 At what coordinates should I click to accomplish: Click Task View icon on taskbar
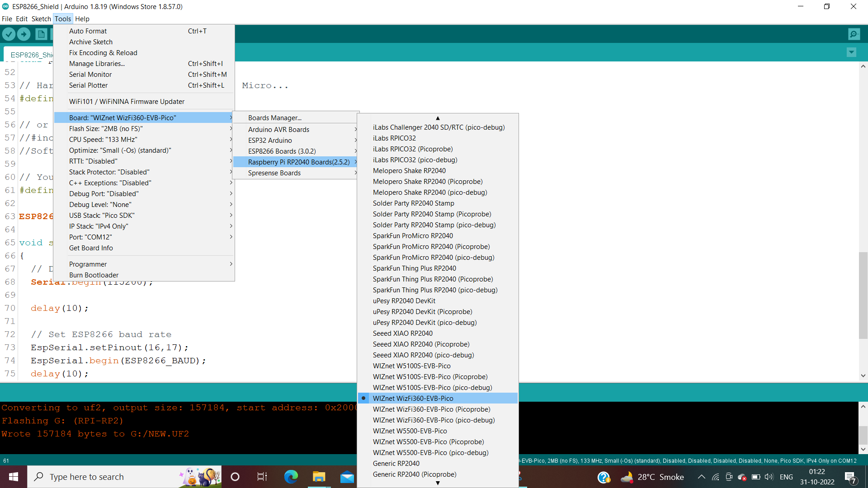point(262,477)
